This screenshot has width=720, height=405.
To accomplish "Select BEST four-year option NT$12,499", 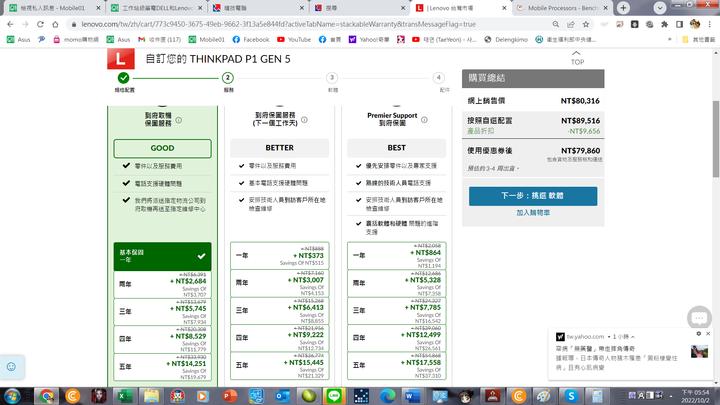I will tap(397, 338).
